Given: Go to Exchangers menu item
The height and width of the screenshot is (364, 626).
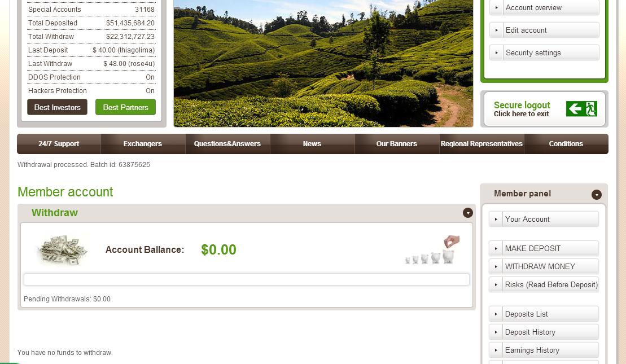Looking at the screenshot, I should [x=142, y=144].
